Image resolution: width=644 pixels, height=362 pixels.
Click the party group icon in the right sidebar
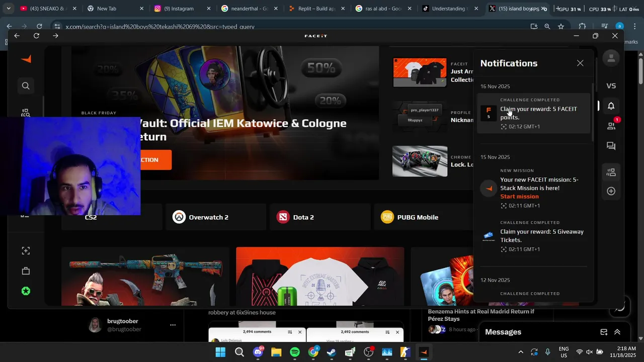(x=611, y=172)
